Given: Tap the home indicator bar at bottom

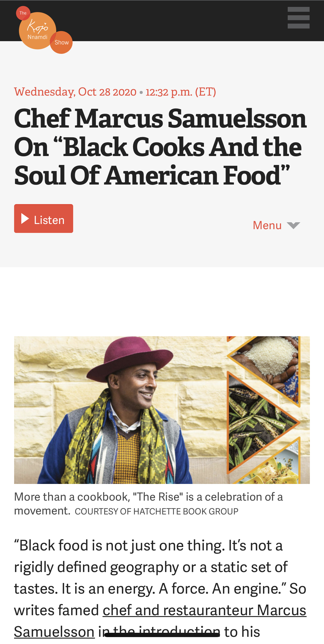Looking at the screenshot, I should tap(162, 635).
